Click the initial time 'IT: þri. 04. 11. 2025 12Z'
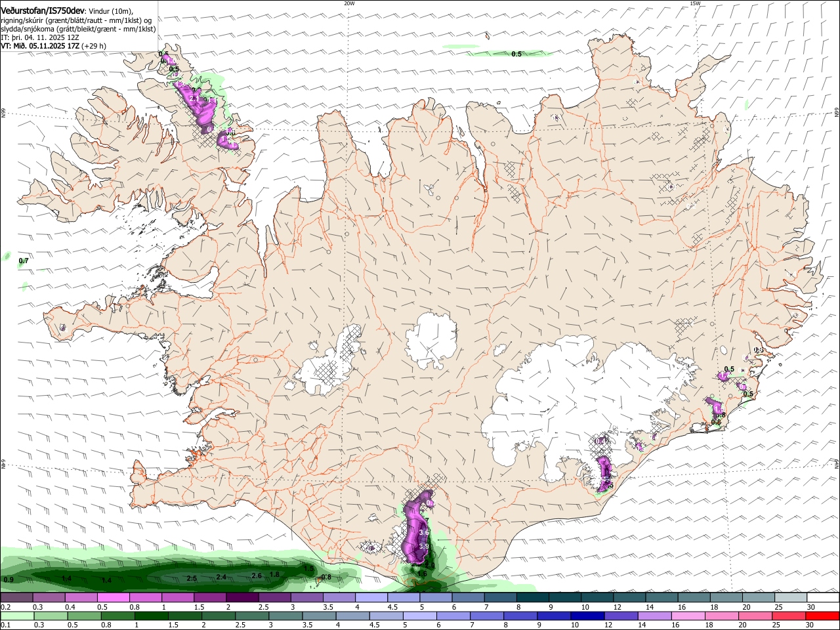Image resolution: width=840 pixels, height=630 pixels. point(40,37)
